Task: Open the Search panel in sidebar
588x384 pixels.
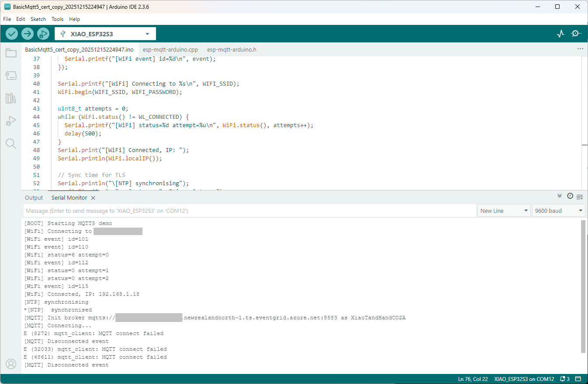Action: click(x=11, y=143)
